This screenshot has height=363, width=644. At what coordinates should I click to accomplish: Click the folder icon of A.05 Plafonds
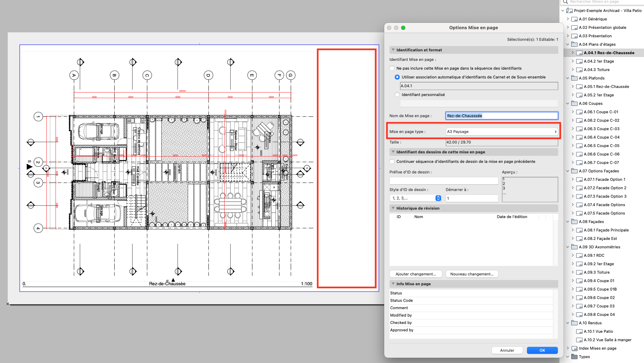tap(574, 78)
